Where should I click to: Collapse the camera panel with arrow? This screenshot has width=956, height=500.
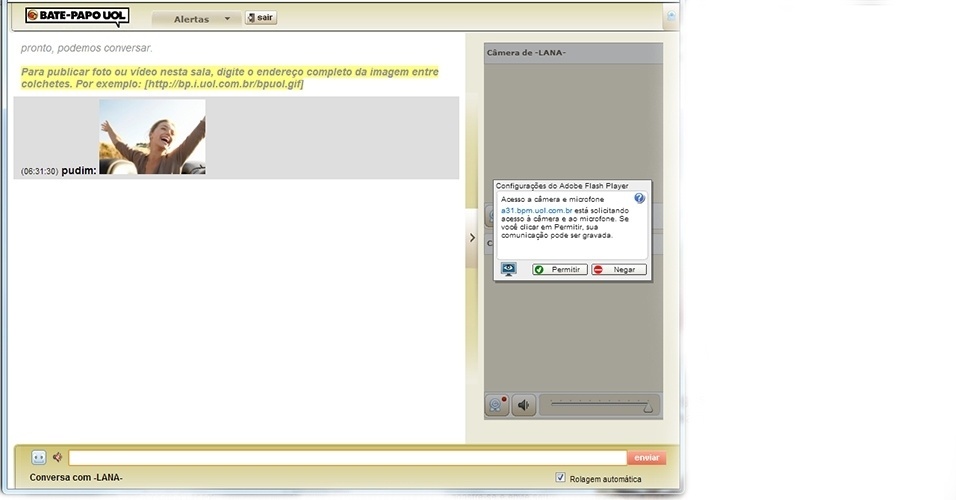pyautogui.click(x=472, y=238)
